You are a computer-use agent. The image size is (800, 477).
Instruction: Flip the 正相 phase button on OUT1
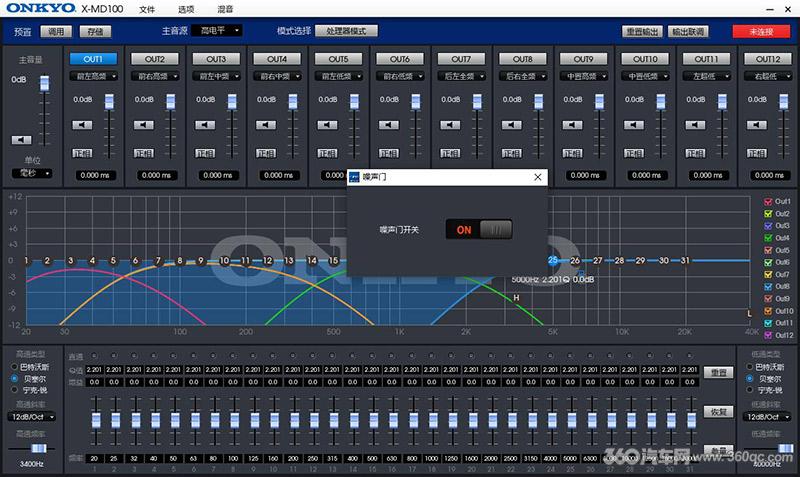[x=82, y=153]
